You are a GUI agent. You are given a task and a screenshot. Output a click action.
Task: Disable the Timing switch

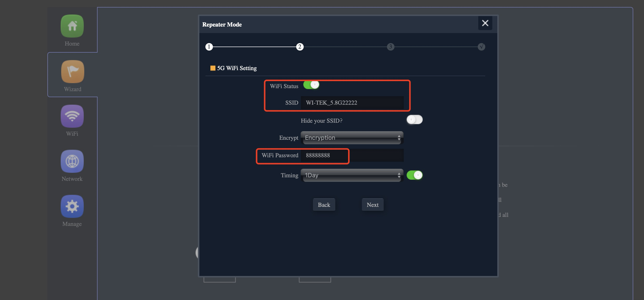414,175
